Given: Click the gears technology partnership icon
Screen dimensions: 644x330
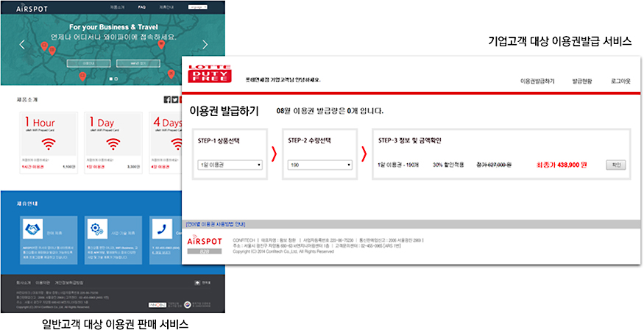Looking at the screenshot, I should tap(97, 229).
